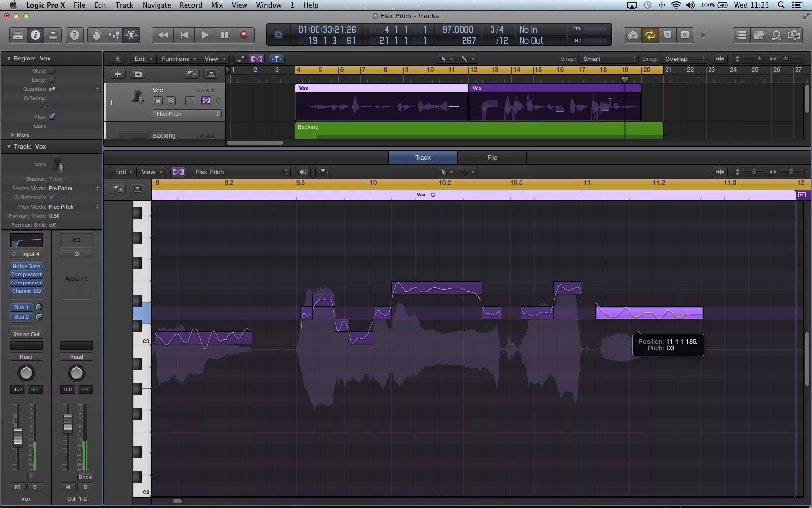Enable the region Mute checkbox
This screenshot has width=812, height=508.
pos(52,71)
